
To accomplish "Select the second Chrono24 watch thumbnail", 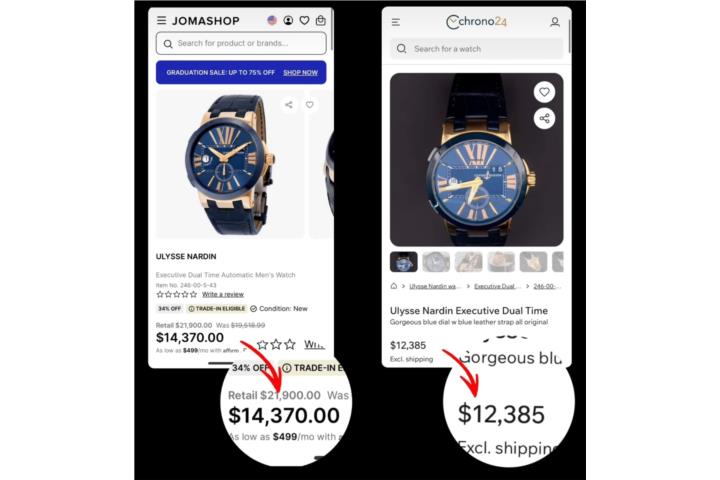I will click(436, 262).
